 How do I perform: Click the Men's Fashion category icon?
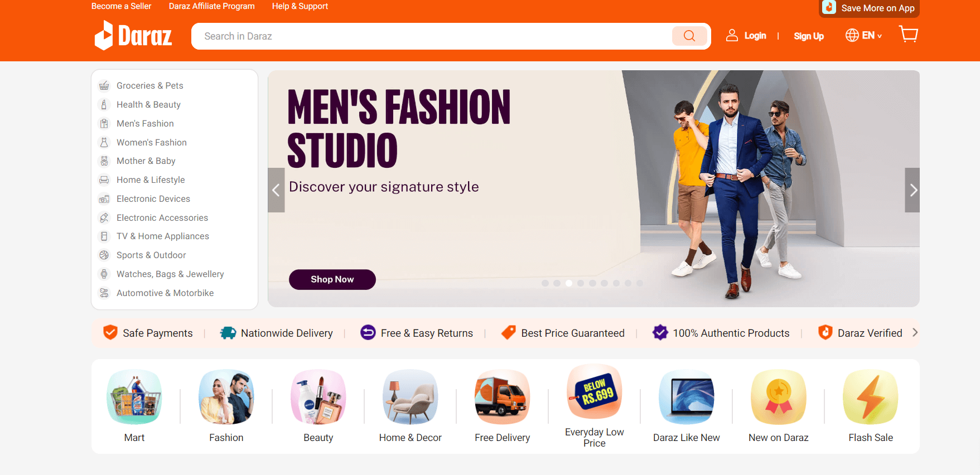pos(104,123)
